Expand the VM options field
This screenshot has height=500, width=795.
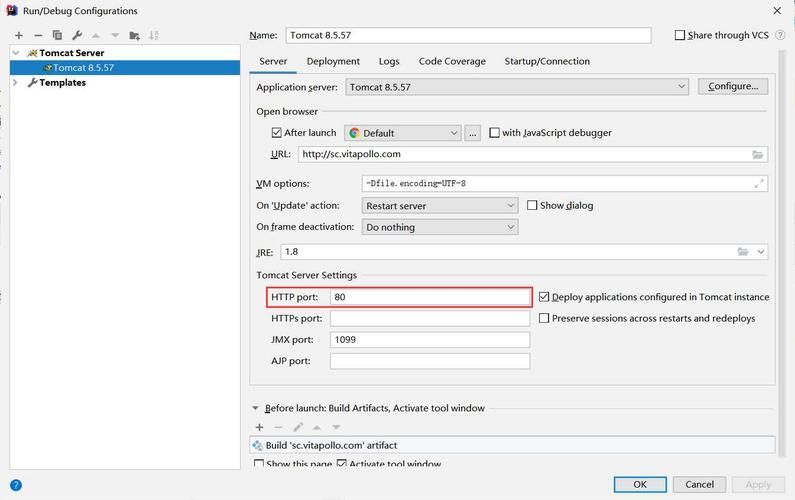[x=758, y=184]
